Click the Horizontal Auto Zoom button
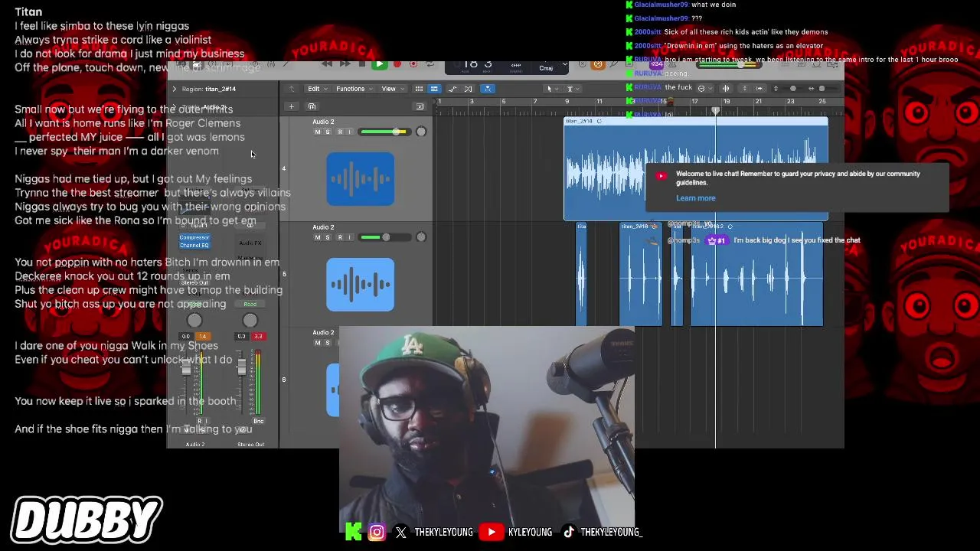This screenshot has width=980, height=551. (x=759, y=89)
